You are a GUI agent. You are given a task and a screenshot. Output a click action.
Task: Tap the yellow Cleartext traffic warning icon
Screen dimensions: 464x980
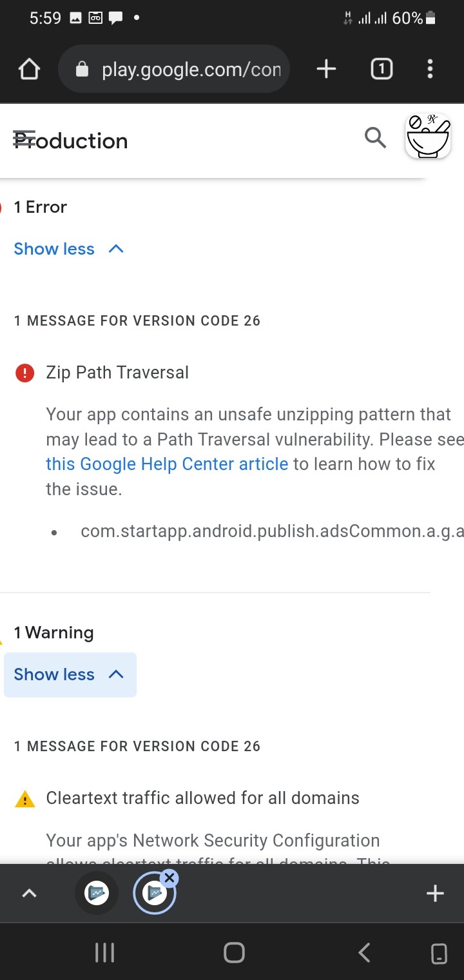tap(24, 799)
